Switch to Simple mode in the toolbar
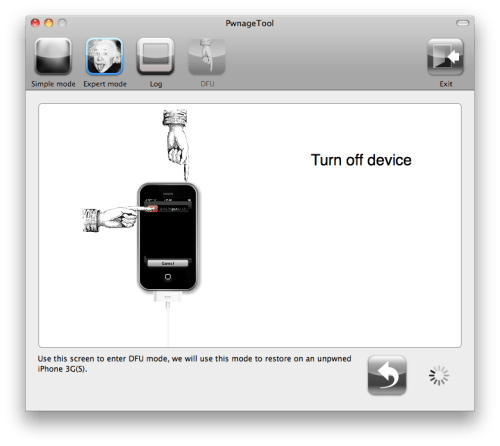The width and height of the screenshot is (500, 446). (x=53, y=56)
